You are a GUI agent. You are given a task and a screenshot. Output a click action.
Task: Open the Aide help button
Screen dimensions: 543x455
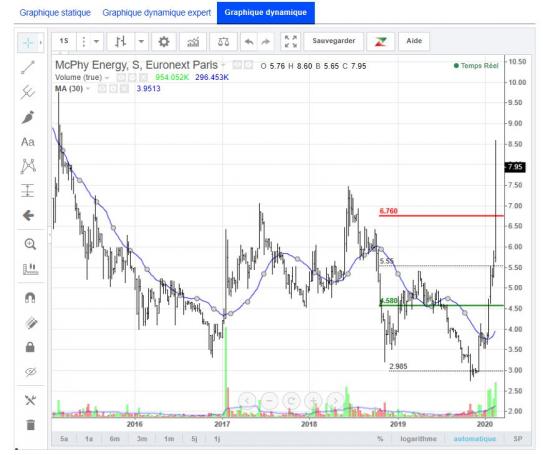pos(414,41)
